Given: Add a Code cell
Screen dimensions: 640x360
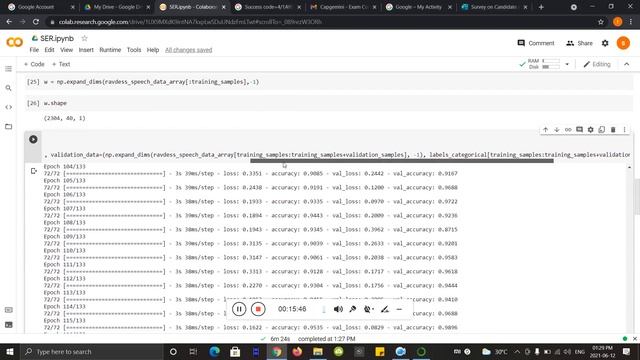Looking at the screenshot, I should [x=34, y=64].
